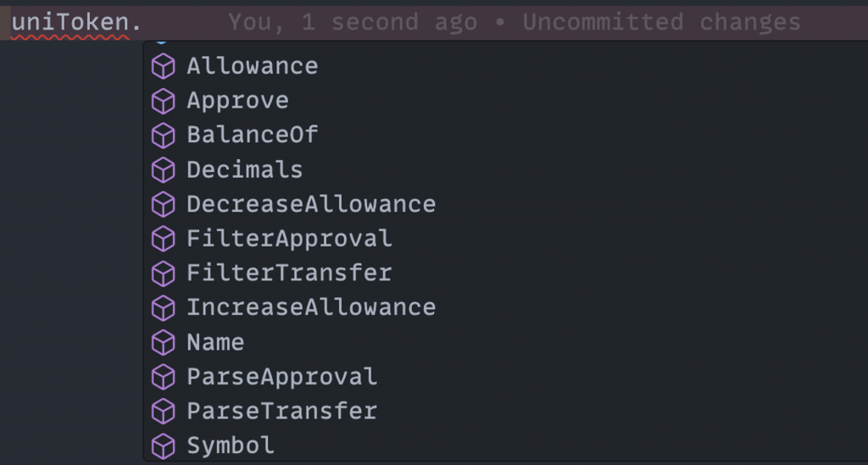Click the cube icon beside BalanceOf
This screenshot has width=868, height=465.
tap(164, 136)
